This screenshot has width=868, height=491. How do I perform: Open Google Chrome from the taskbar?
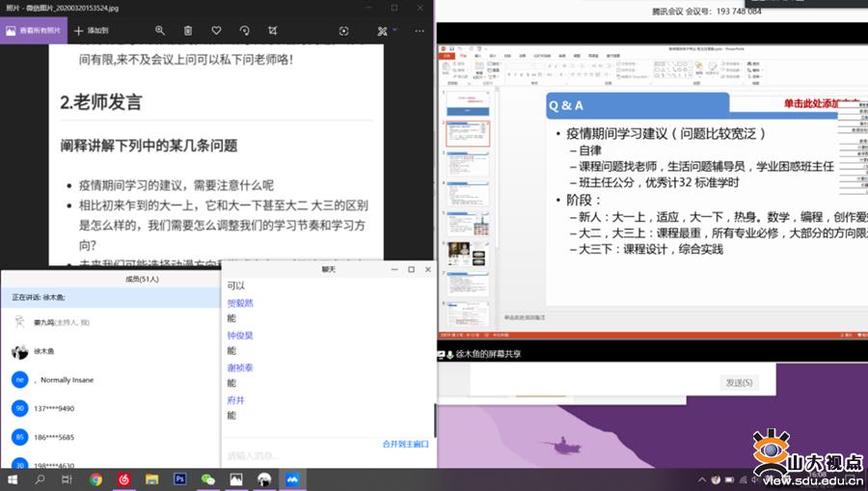[x=96, y=479]
